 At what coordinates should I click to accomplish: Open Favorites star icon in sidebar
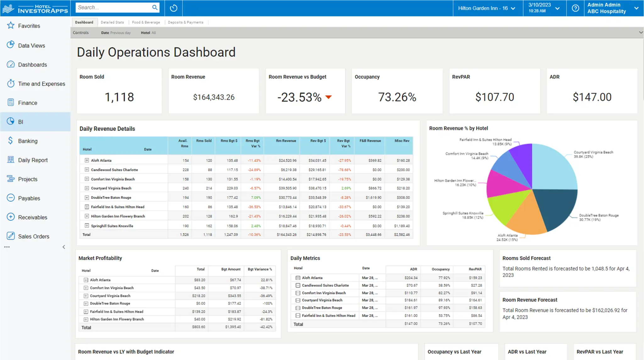pyautogui.click(x=11, y=25)
